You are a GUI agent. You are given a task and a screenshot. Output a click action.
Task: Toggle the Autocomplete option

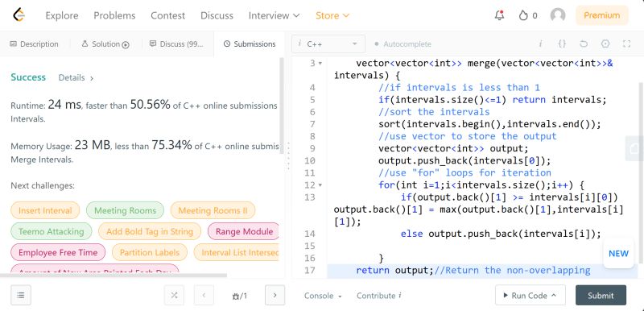[x=403, y=44]
